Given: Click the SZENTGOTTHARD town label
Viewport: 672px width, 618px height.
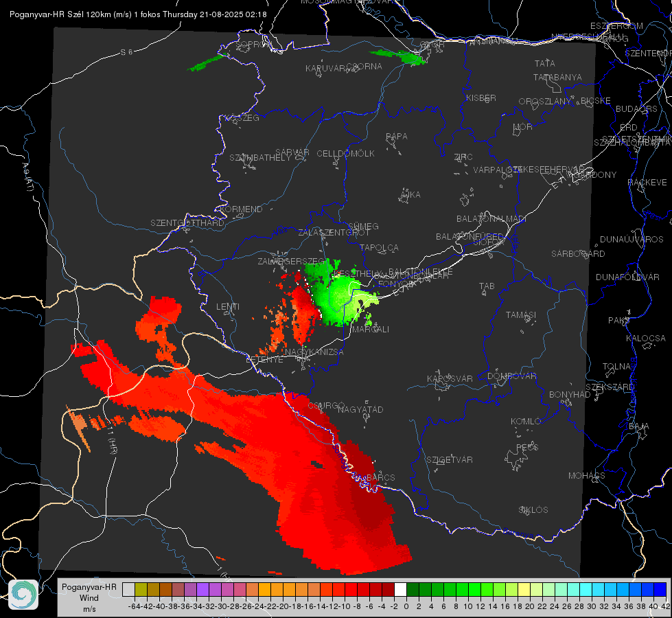Looking at the screenshot, I should pos(187,223).
